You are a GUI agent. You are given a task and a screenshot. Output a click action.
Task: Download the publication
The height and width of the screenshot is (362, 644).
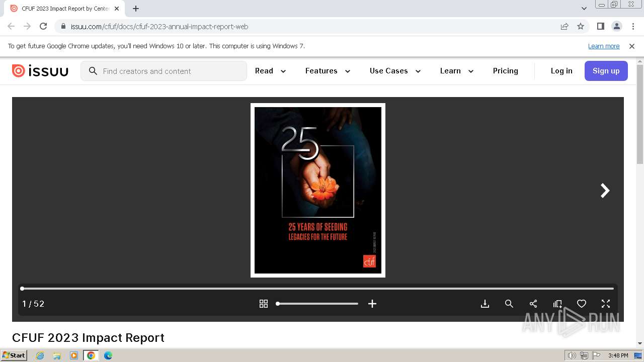[485, 304]
